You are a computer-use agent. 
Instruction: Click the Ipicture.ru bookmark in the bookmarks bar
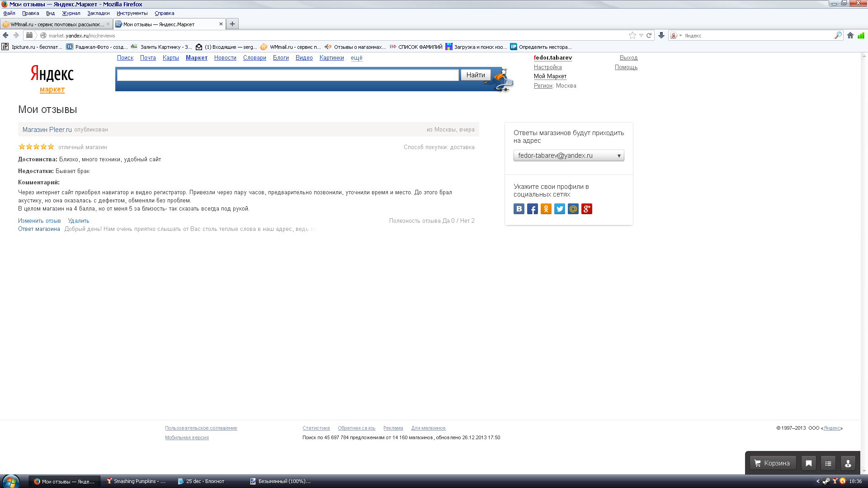click(32, 47)
